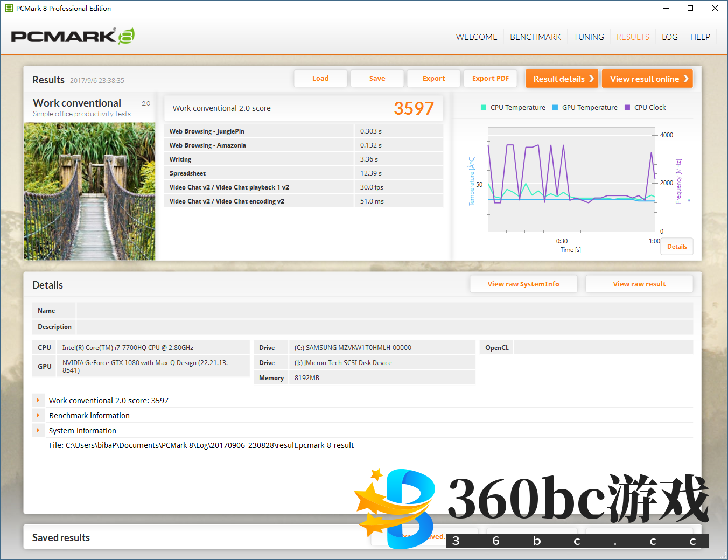The image size is (728, 560).
Task: Open the LOG tab
Action: pos(669,37)
